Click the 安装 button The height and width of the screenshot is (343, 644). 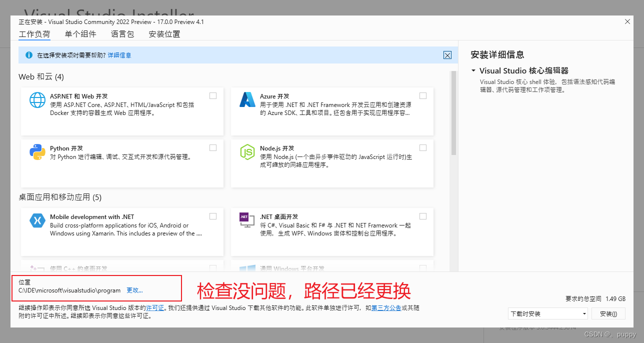click(x=608, y=313)
